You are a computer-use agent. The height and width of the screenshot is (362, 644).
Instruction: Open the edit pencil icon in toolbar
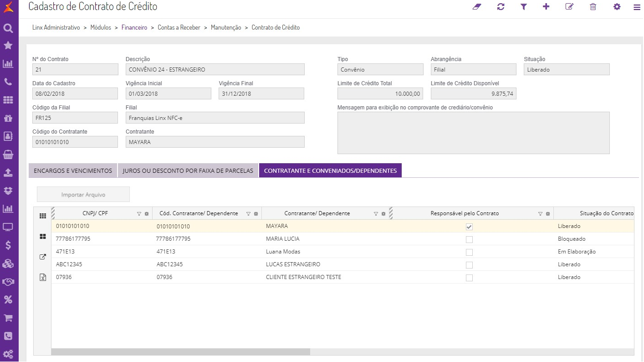(x=569, y=7)
